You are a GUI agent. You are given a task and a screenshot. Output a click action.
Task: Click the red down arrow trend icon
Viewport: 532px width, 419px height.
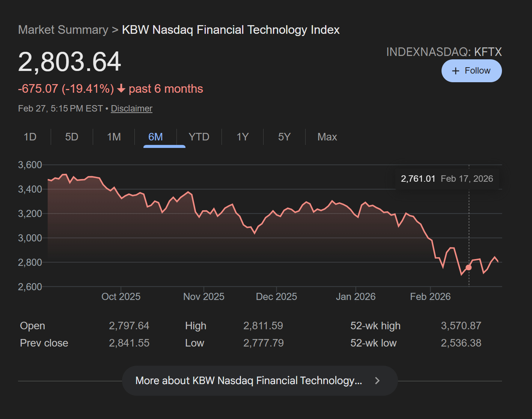pos(121,89)
